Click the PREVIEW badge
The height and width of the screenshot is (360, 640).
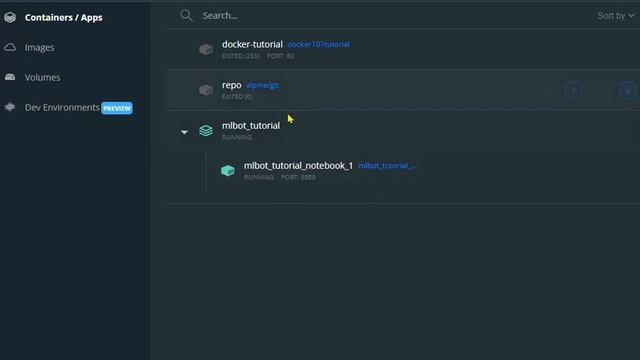click(x=117, y=108)
